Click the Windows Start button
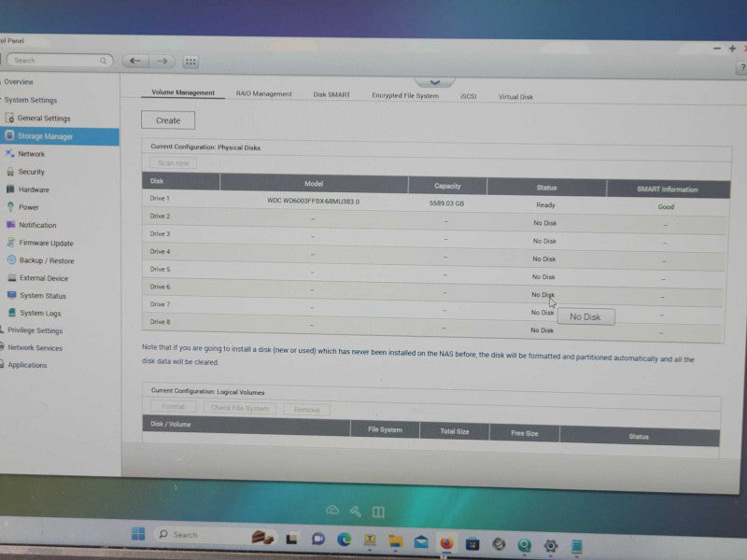This screenshot has width=747, height=560. tap(138, 534)
